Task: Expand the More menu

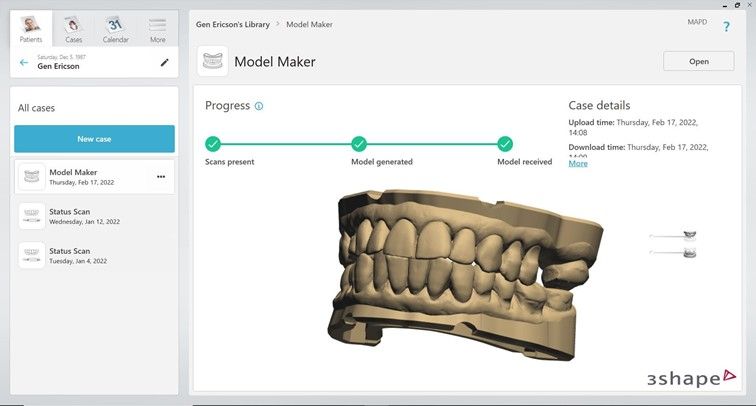Action: [x=157, y=27]
